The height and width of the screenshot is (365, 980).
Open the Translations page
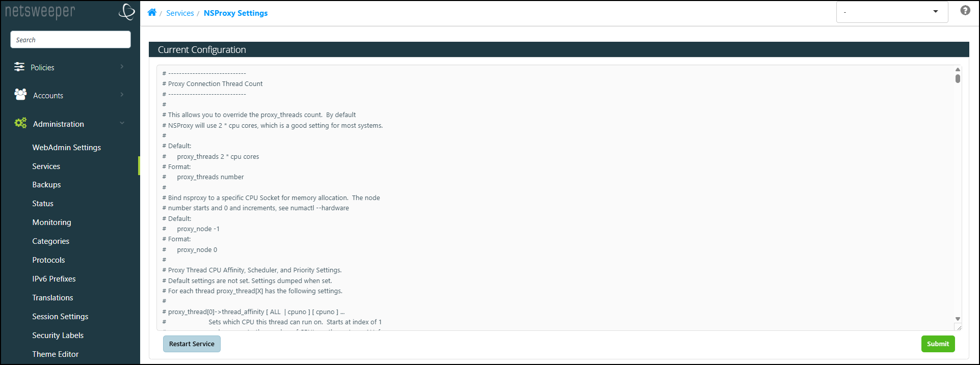52,297
